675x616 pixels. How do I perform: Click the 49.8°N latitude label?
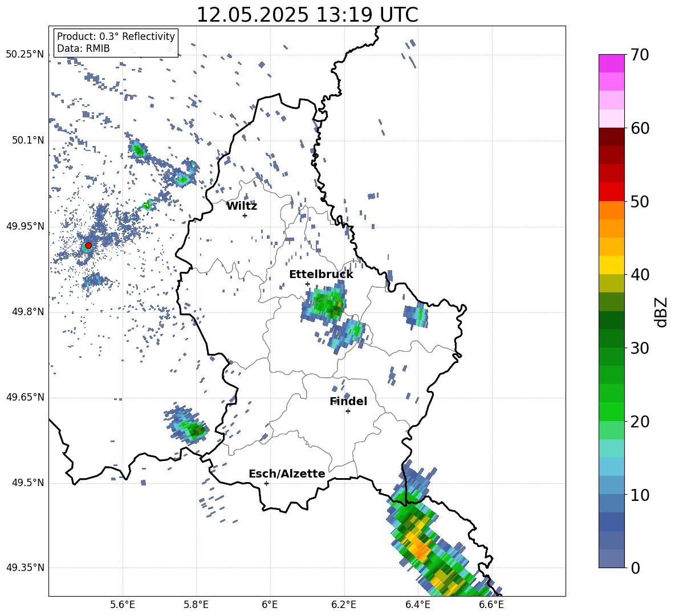click(x=27, y=312)
